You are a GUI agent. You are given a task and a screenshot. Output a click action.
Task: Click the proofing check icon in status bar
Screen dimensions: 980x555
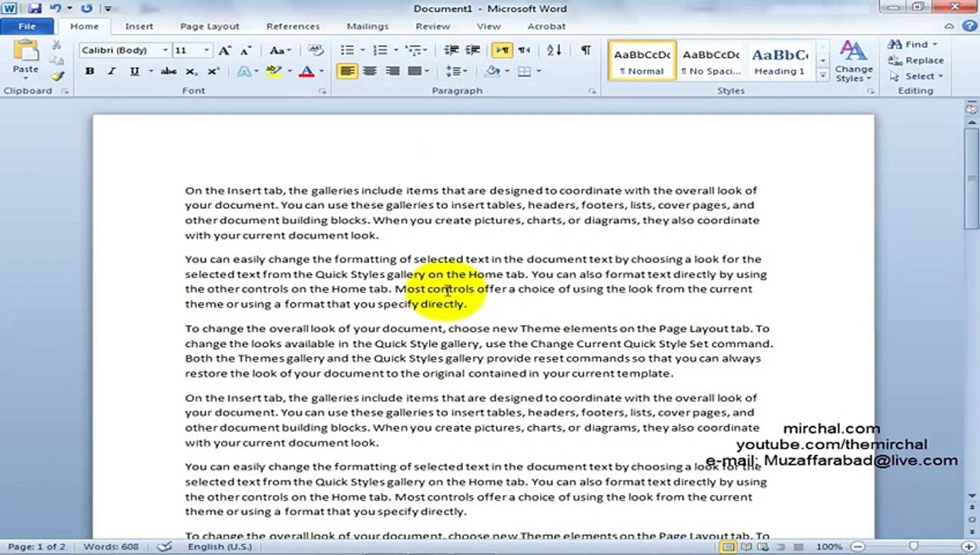(x=164, y=547)
